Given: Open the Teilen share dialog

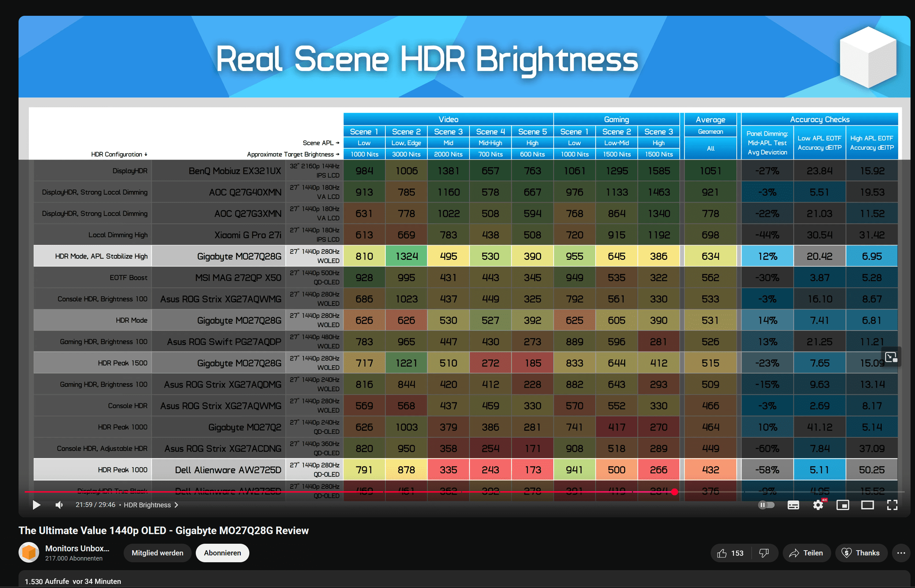Looking at the screenshot, I should (806, 553).
